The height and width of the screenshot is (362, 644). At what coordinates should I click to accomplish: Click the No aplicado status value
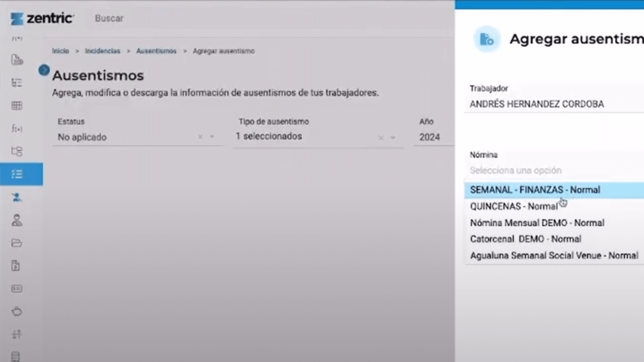pos(82,137)
